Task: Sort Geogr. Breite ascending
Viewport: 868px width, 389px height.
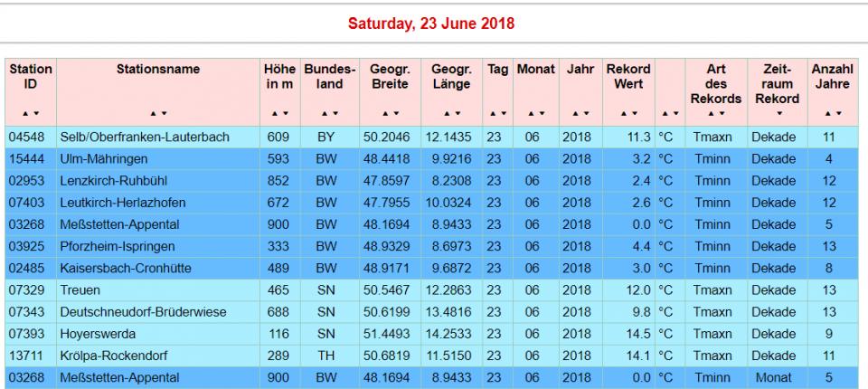Action: 385,114
